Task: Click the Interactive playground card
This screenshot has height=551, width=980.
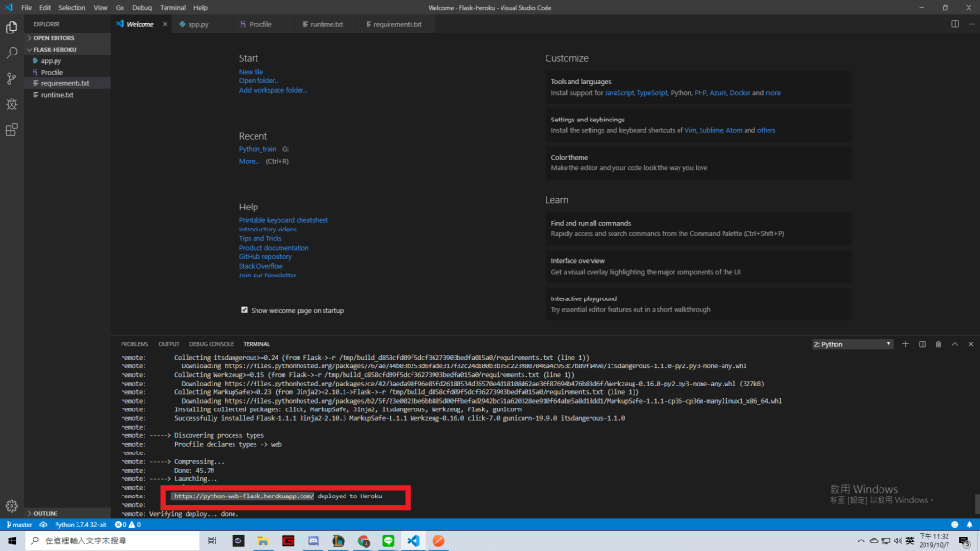Action: [x=698, y=304]
